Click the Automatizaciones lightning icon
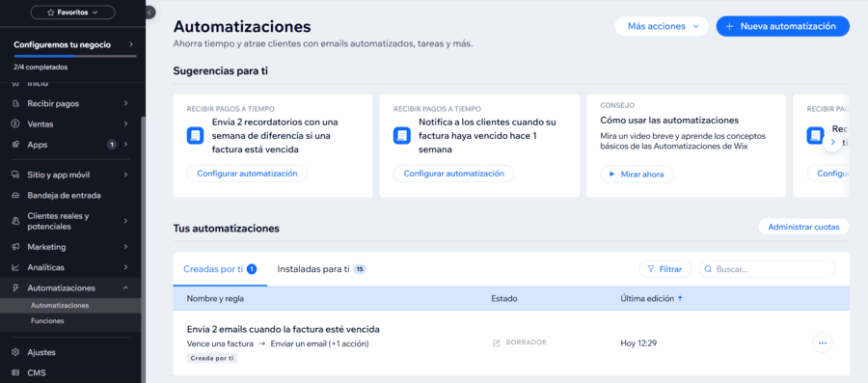 click(x=15, y=287)
